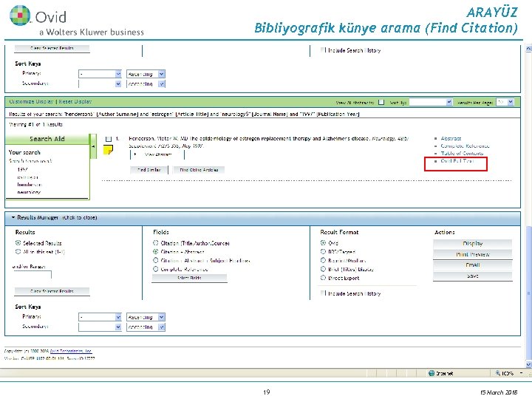This screenshot has width=532, height=399.
Task: Click the Reset Display link
Action: pos(75,101)
